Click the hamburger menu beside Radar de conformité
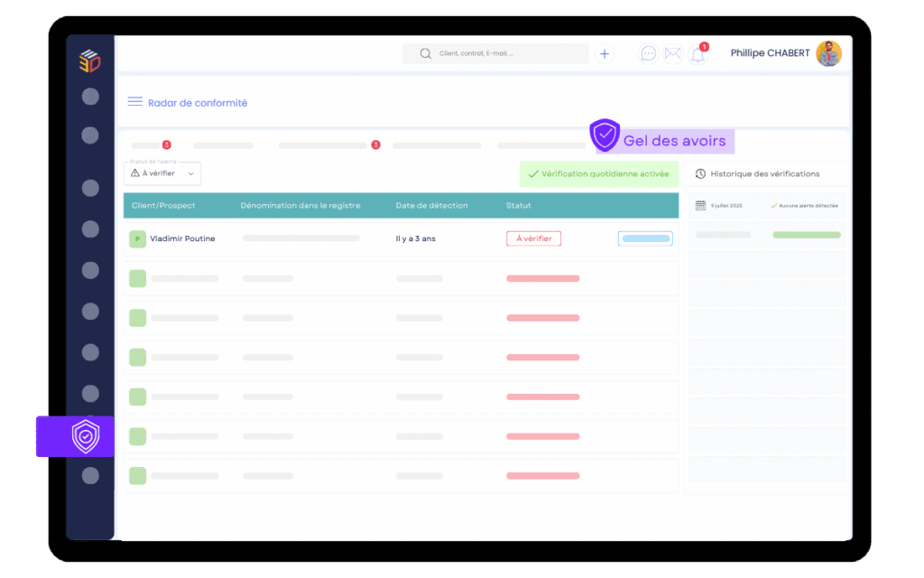Image resolution: width=924 pixels, height=578 pixels. (x=134, y=102)
